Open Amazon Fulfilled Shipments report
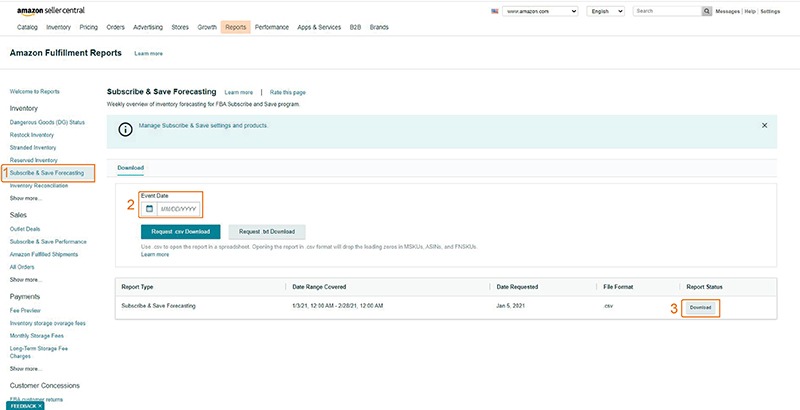The image size is (800, 410). 44,254
